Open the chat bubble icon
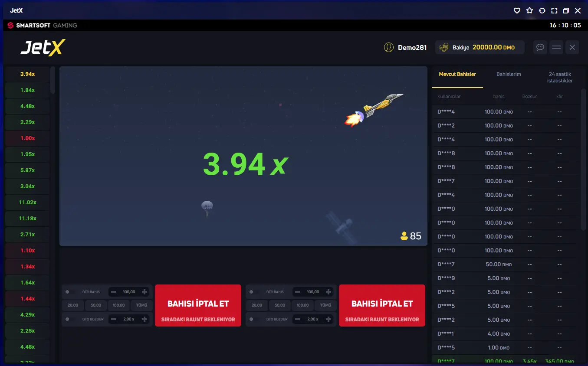The image size is (588, 366). pos(540,47)
